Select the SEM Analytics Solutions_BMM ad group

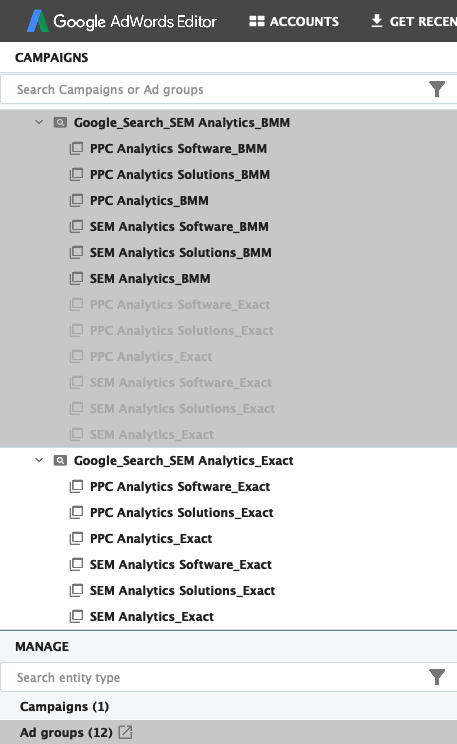point(181,252)
